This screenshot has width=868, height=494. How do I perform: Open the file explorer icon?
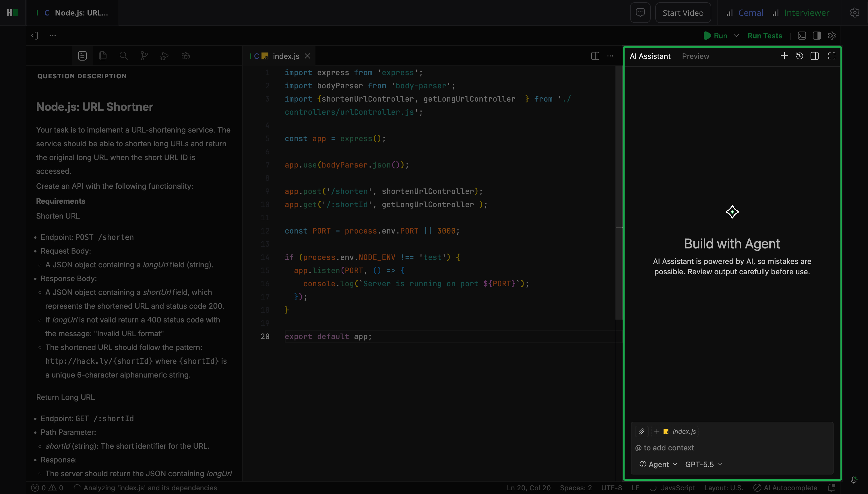103,56
